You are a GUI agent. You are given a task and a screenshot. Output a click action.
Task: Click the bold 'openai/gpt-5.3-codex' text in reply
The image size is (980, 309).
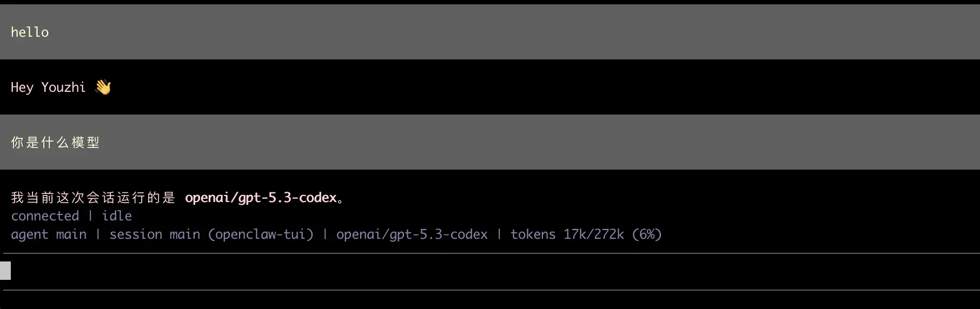pos(261,198)
